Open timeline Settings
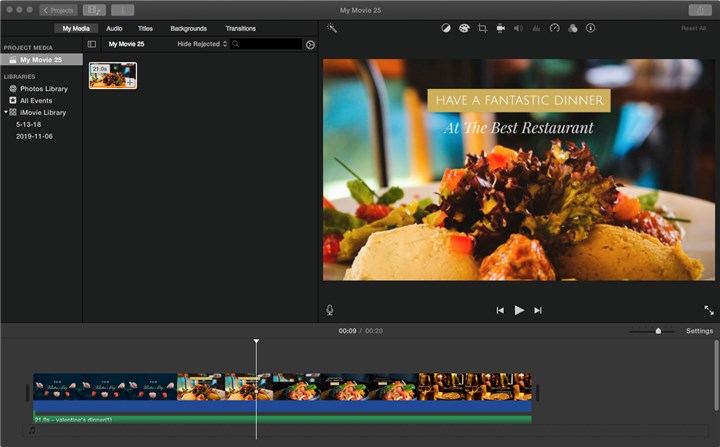The image size is (720, 447). click(x=699, y=330)
